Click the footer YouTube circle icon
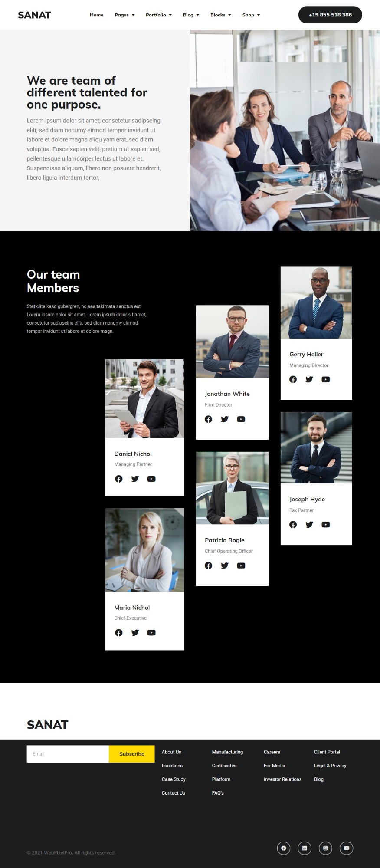380x868 pixels. click(x=346, y=848)
